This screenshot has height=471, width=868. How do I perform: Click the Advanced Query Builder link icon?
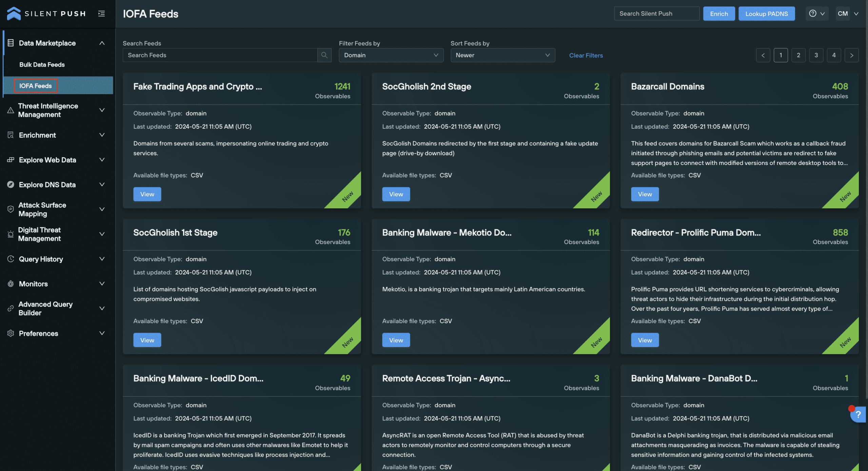[11, 308]
